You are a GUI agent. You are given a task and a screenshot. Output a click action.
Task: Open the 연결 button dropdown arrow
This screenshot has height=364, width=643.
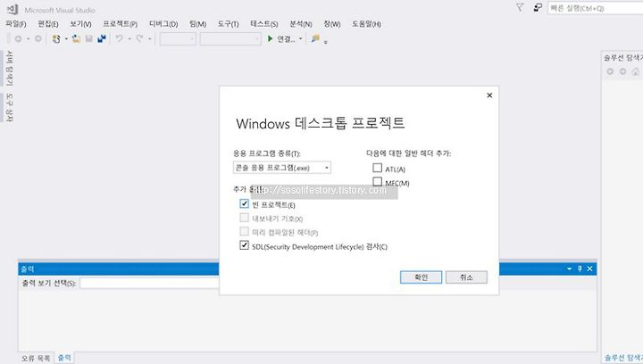point(301,39)
